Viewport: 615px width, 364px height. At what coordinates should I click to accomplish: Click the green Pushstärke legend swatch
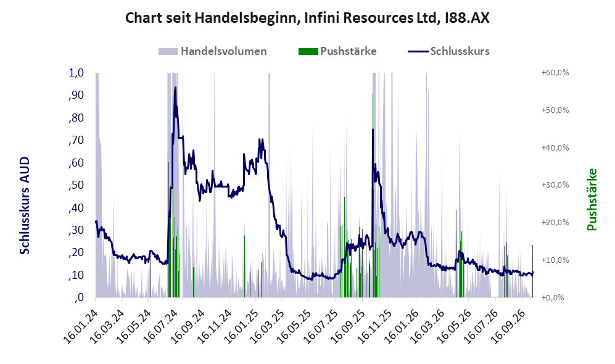[x=308, y=51]
